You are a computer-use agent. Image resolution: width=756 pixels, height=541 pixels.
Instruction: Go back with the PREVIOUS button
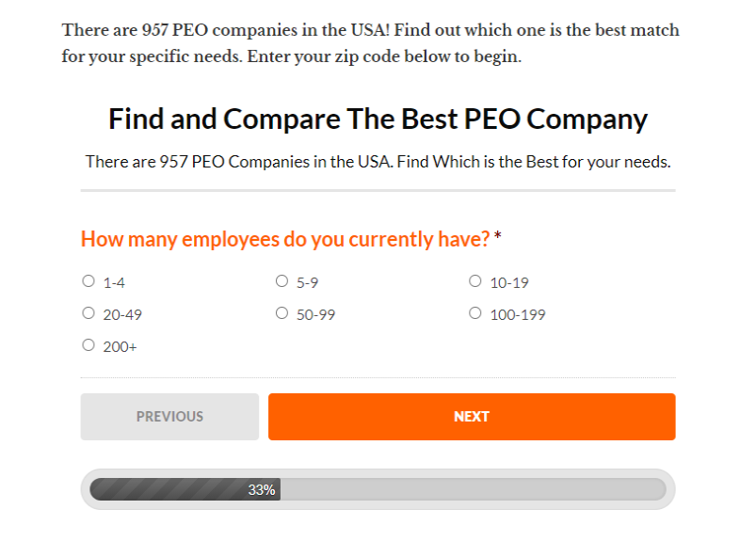[x=169, y=417]
